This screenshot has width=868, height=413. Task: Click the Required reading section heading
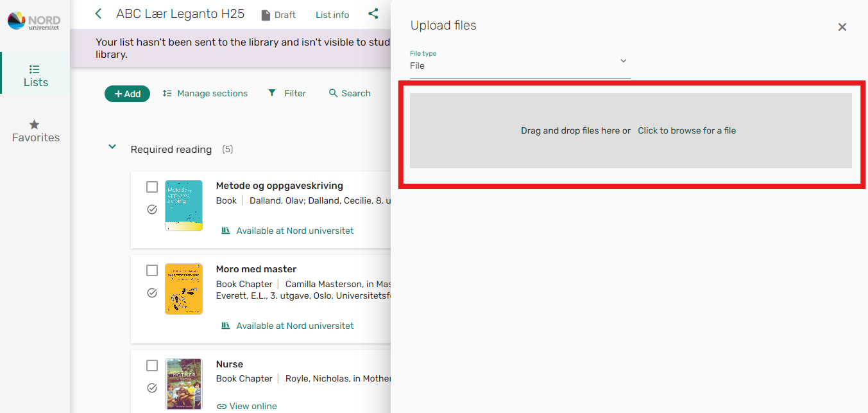171,149
